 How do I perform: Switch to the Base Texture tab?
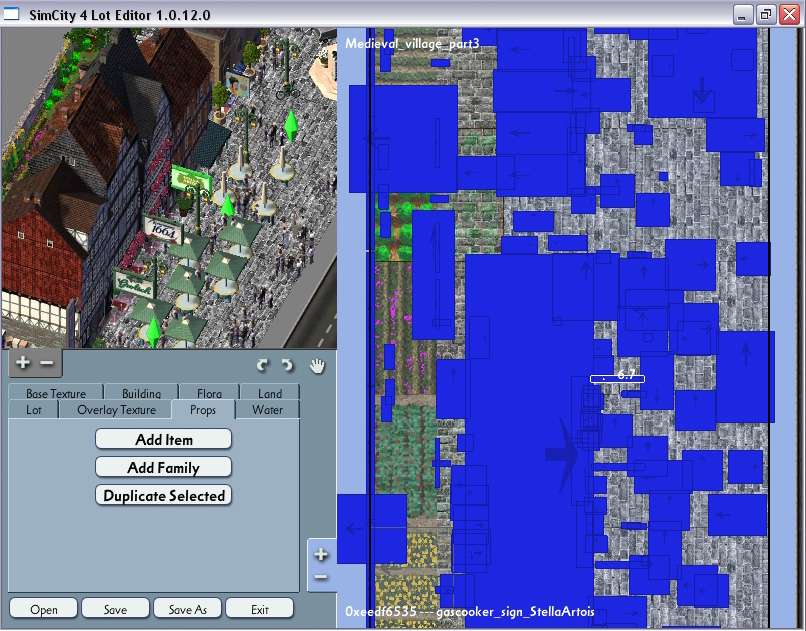(56, 393)
